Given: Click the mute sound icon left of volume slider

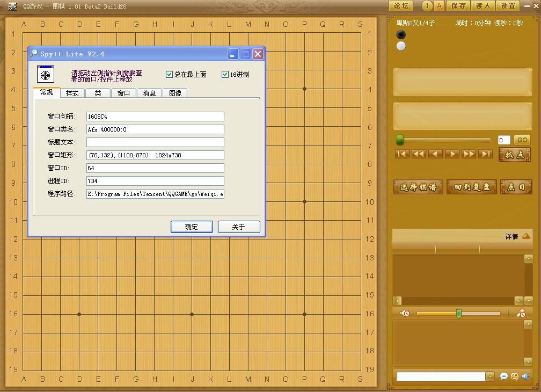Looking at the screenshot, I should [405, 314].
